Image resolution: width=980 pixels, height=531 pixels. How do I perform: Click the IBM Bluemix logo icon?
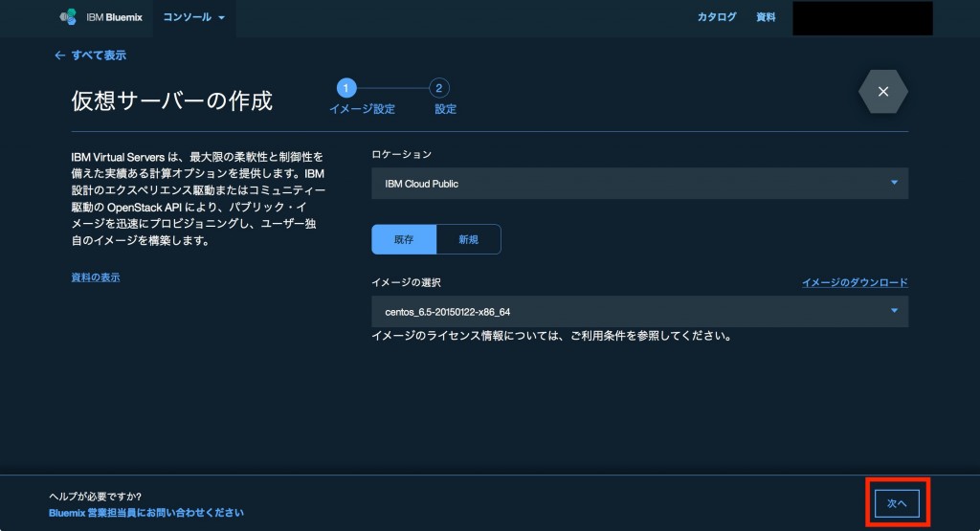coord(68,17)
